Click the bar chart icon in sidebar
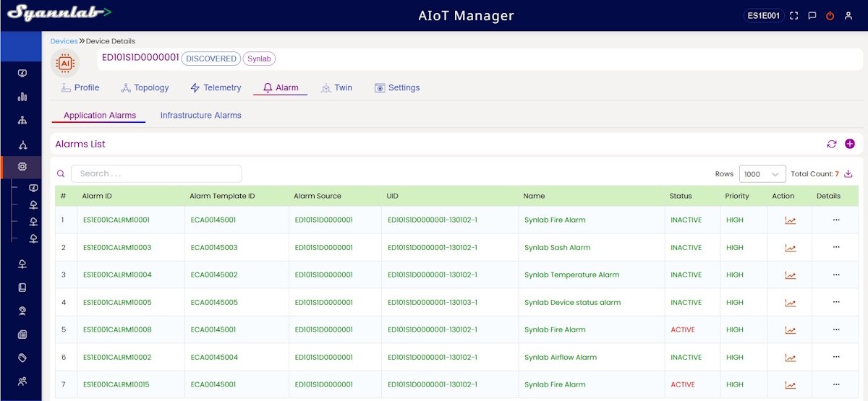This screenshot has width=868, height=401. coord(22,97)
